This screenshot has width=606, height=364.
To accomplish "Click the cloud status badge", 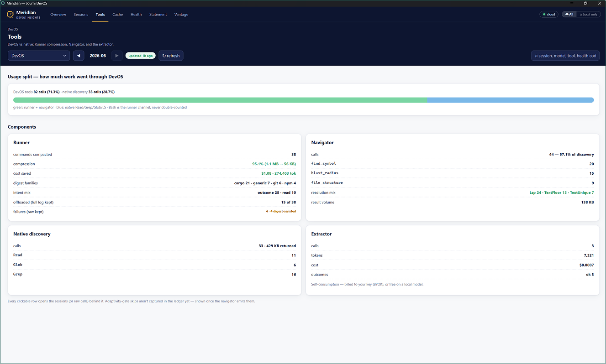I will coord(549,14).
